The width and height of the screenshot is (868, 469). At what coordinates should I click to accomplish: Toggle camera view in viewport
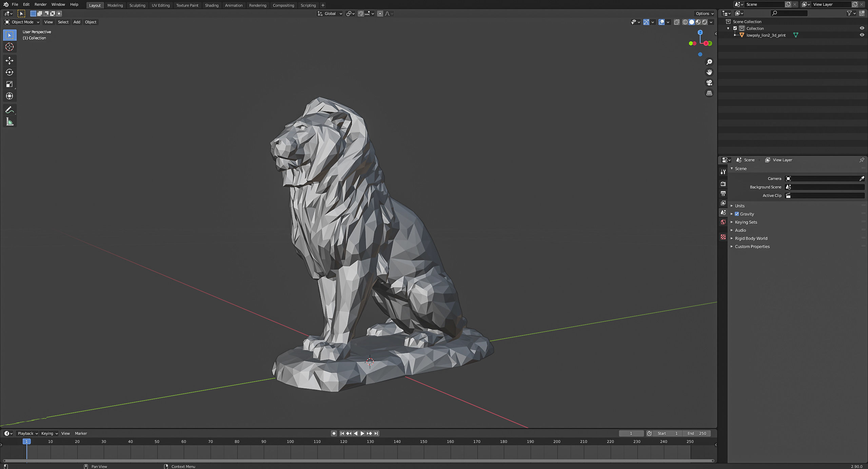(709, 83)
